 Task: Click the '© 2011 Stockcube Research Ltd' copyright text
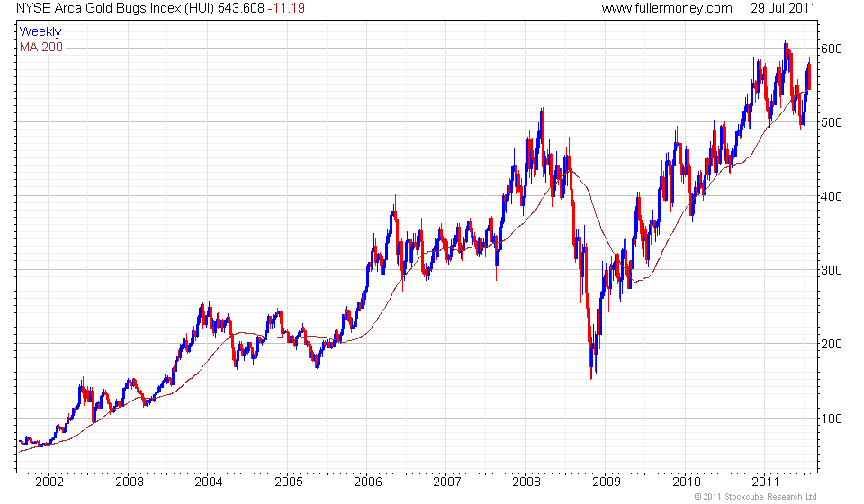click(755, 497)
